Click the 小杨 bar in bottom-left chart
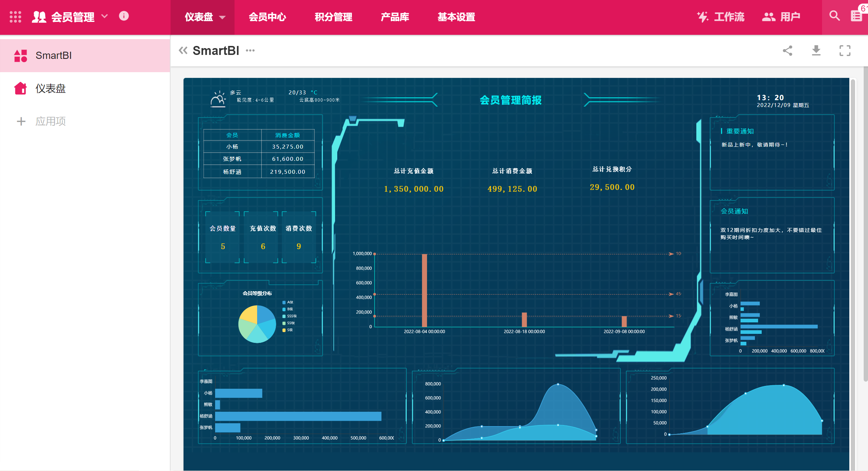The height and width of the screenshot is (471, 868). pyautogui.click(x=238, y=393)
